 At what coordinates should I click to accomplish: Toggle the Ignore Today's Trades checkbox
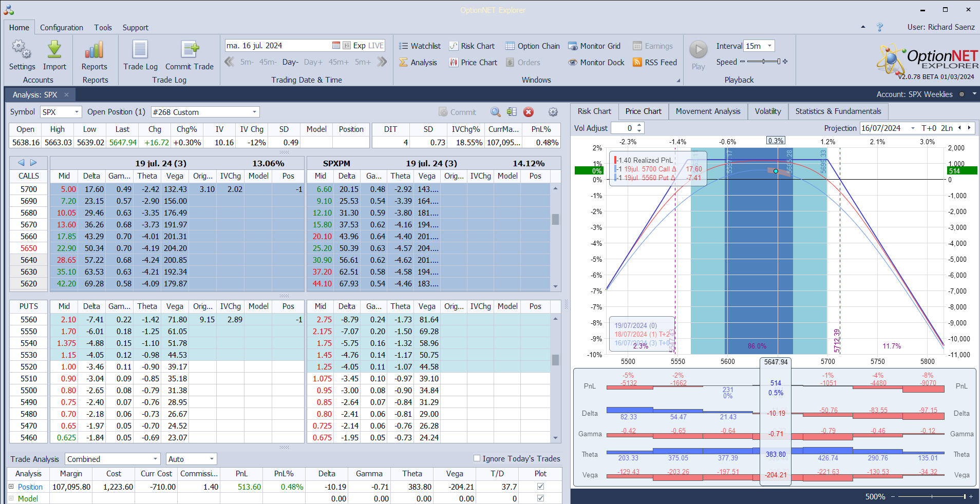(477, 458)
